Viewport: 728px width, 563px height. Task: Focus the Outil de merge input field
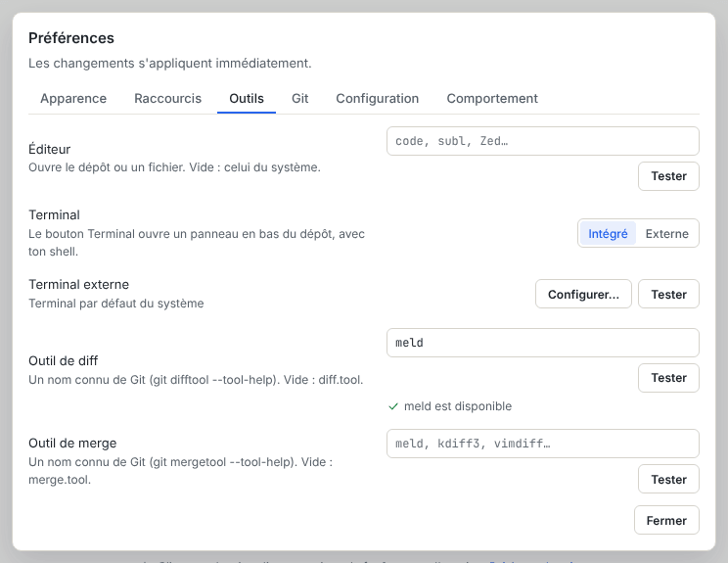point(543,444)
